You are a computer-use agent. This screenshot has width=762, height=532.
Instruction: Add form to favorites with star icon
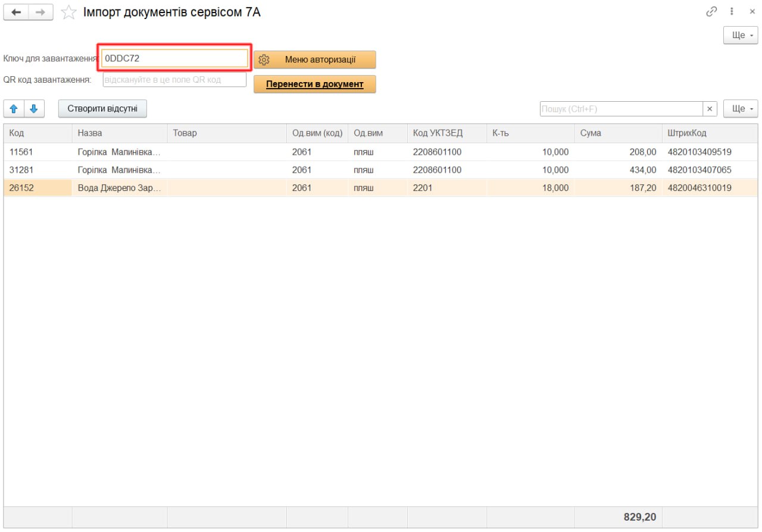click(70, 12)
